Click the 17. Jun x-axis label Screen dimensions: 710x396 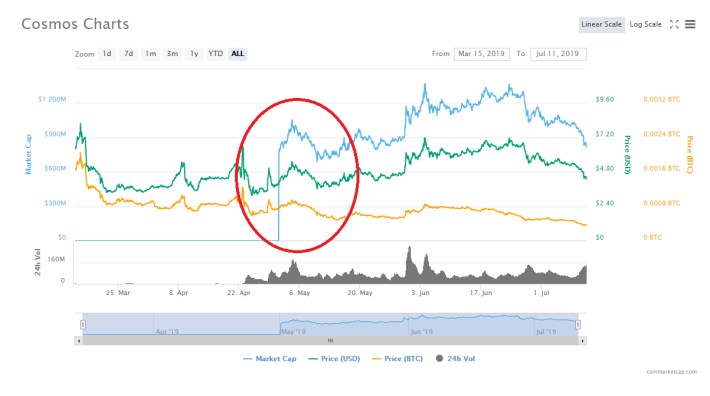[x=481, y=293]
